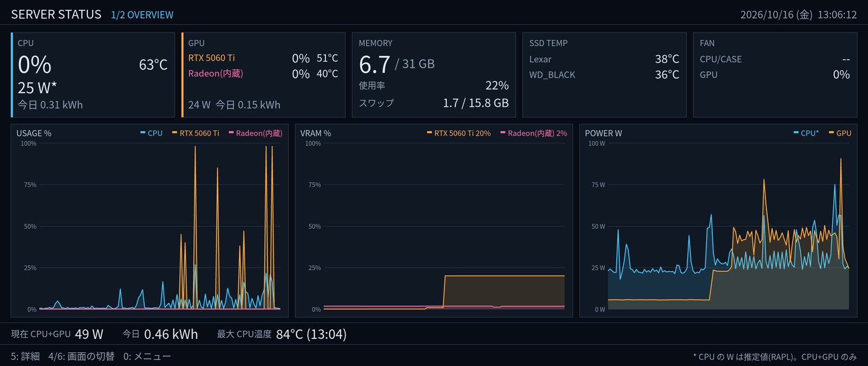Click the VRAM % chart title
The height and width of the screenshot is (366, 868).
click(316, 133)
